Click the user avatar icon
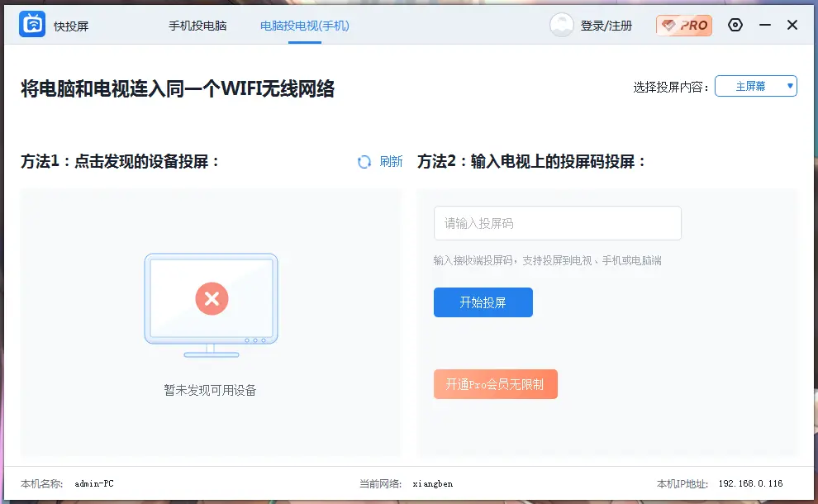The height and width of the screenshot is (504, 818). click(561, 25)
